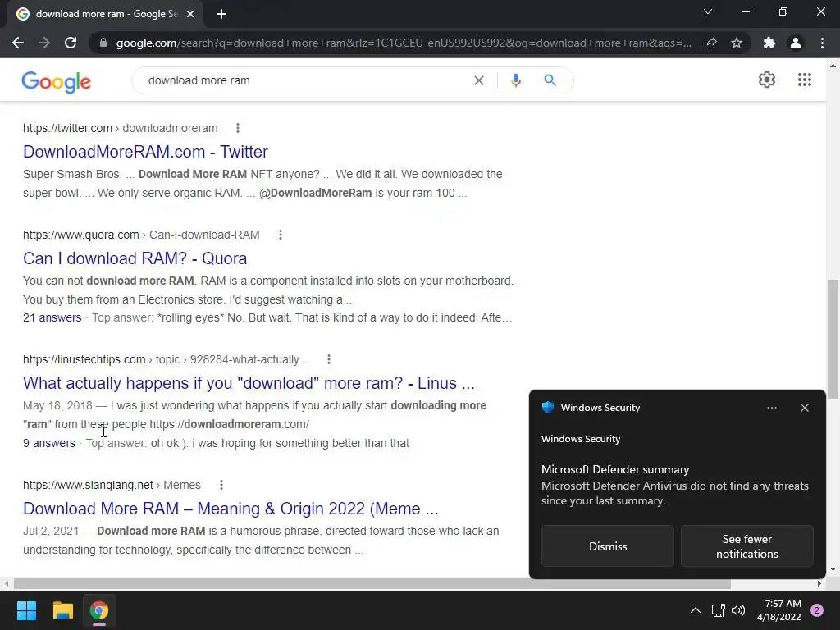Bookmark this page with the star icon
Screen dimensions: 840x630
point(737,43)
